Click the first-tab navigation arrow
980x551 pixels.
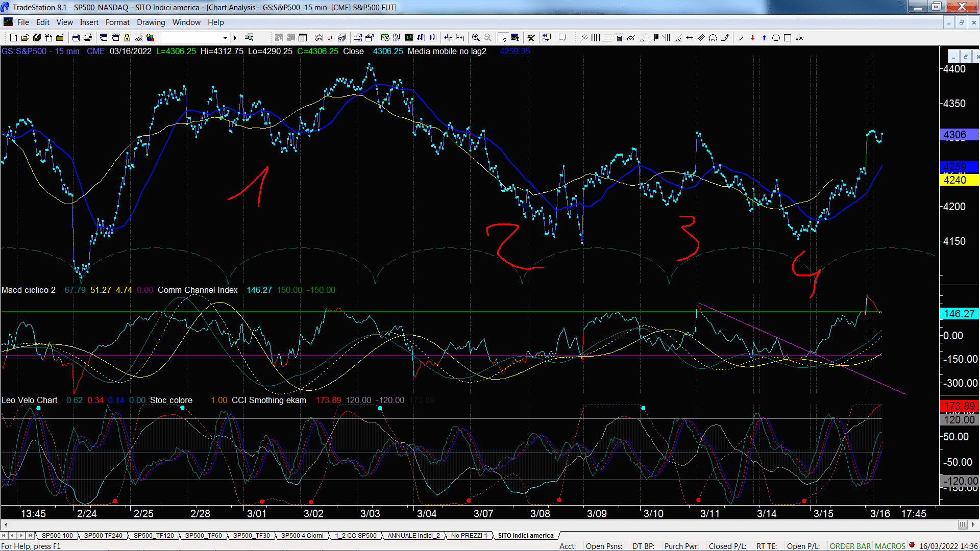pyautogui.click(x=4, y=536)
